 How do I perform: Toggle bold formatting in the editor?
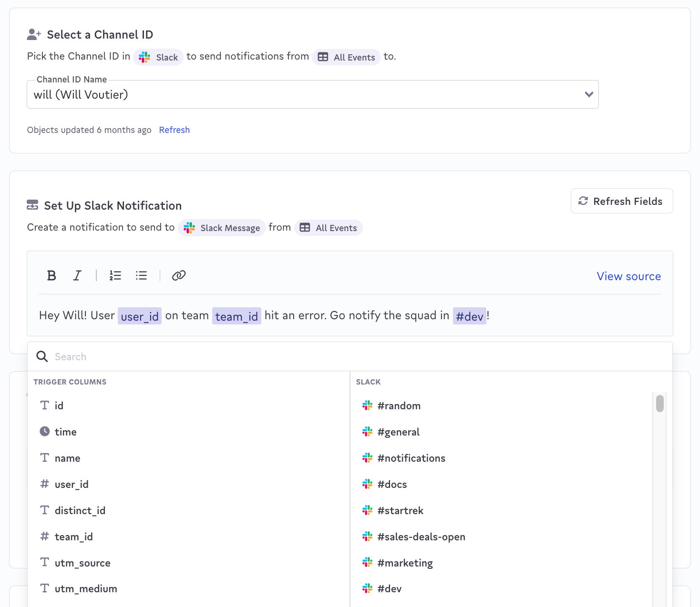(x=51, y=275)
